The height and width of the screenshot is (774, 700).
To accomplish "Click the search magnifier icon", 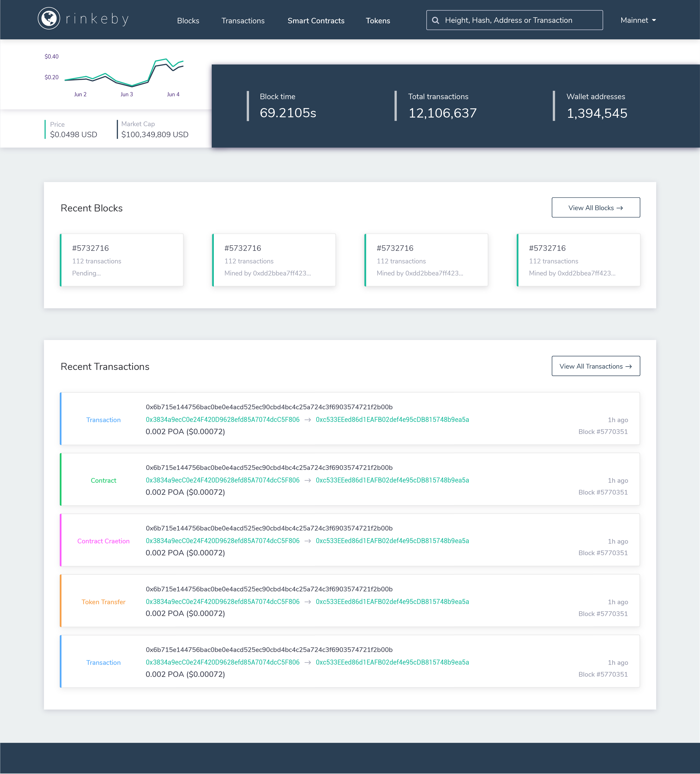I will [436, 20].
